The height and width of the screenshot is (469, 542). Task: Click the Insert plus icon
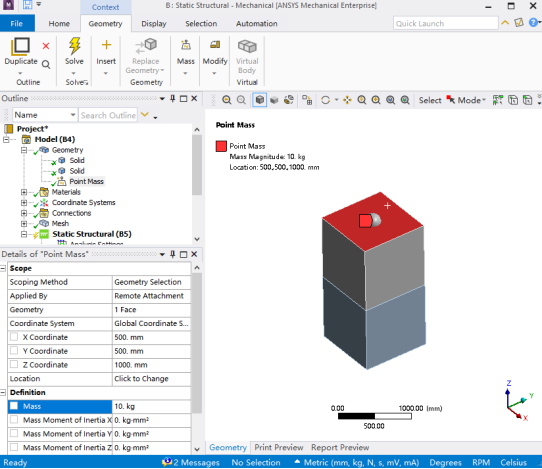click(x=106, y=45)
